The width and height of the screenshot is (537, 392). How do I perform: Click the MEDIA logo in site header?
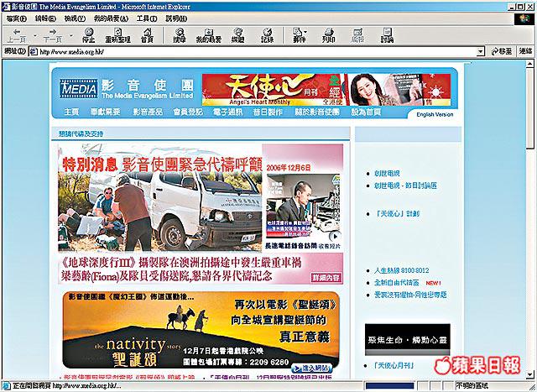pos(78,89)
